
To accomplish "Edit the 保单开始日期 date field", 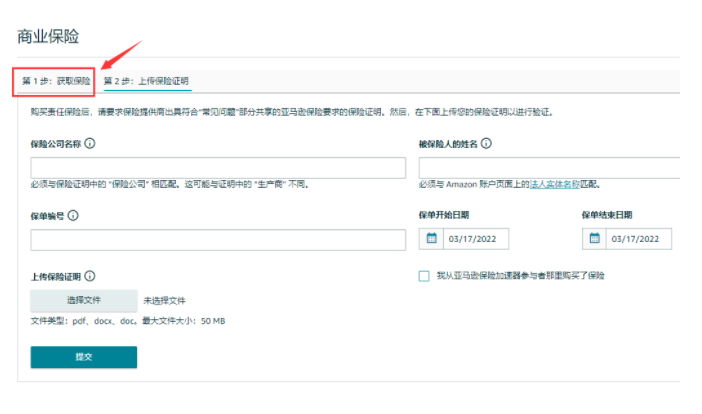I will (x=476, y=239).
